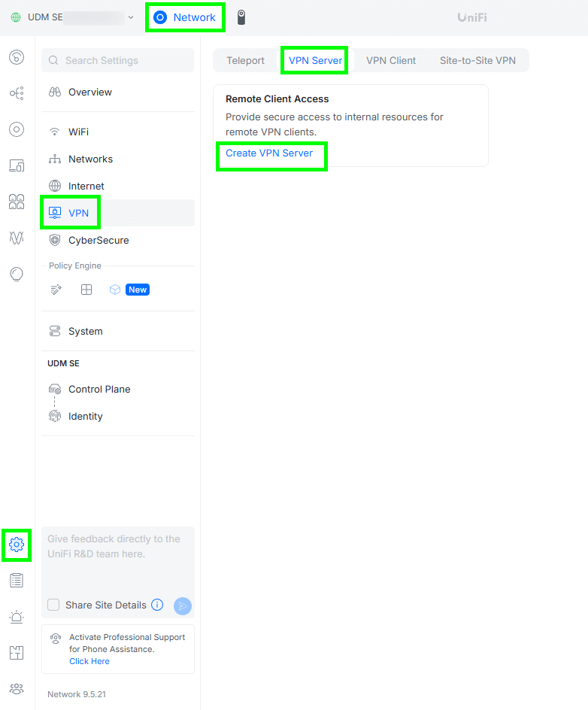
Task: Click the Protect camera icon in top bar
Action: tap(241, 17)
